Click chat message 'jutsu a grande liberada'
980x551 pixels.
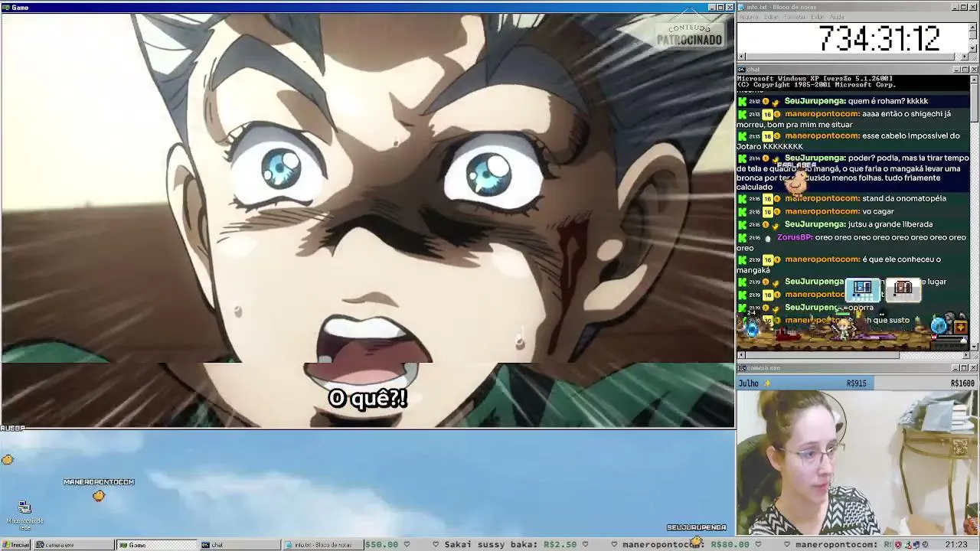point(890,224)
